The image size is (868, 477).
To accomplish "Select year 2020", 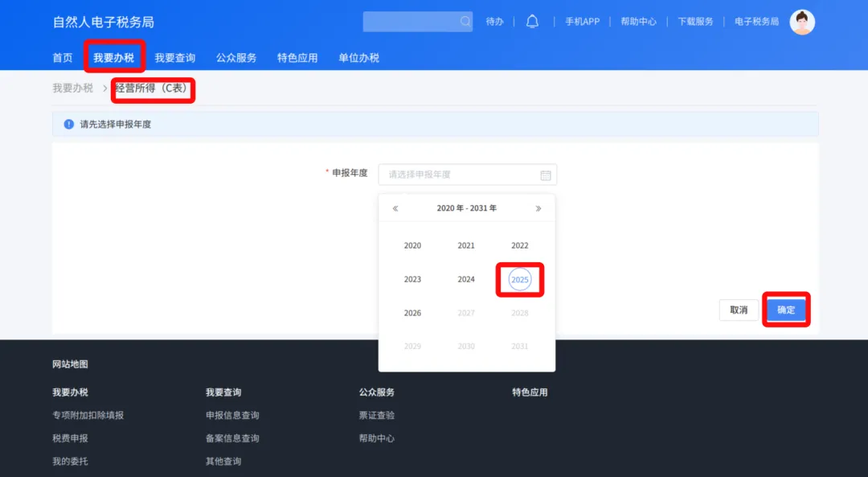I will point(412,245).
